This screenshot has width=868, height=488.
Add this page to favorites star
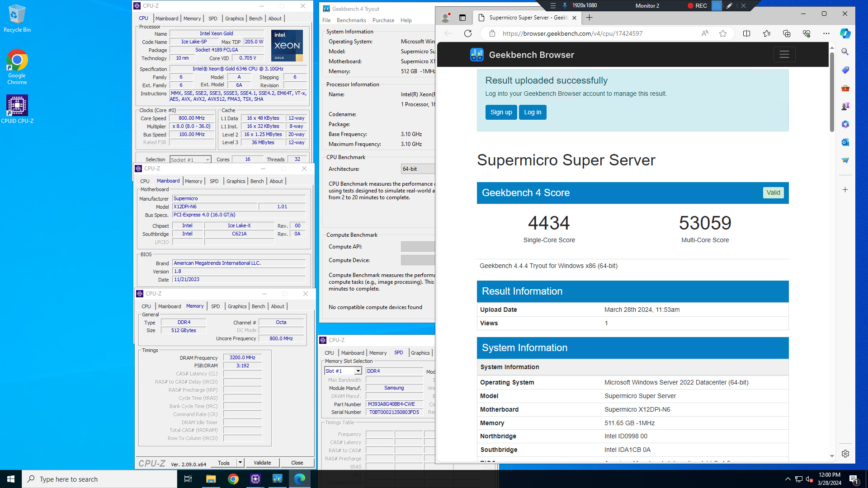click(x=723, y=33)
